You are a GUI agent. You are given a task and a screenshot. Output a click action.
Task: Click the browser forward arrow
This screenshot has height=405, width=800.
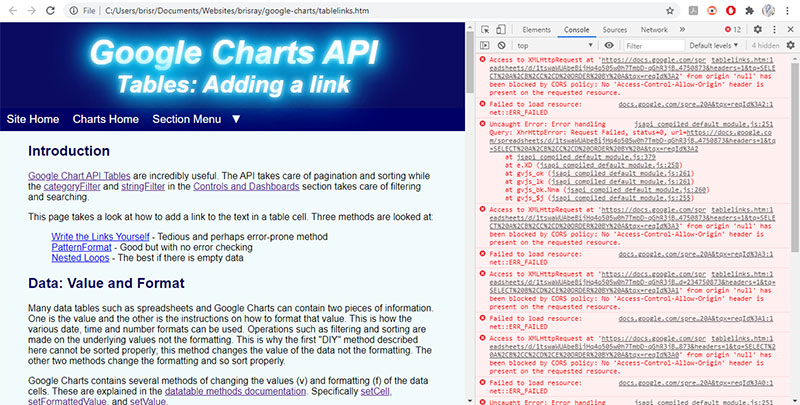(32, 11)
